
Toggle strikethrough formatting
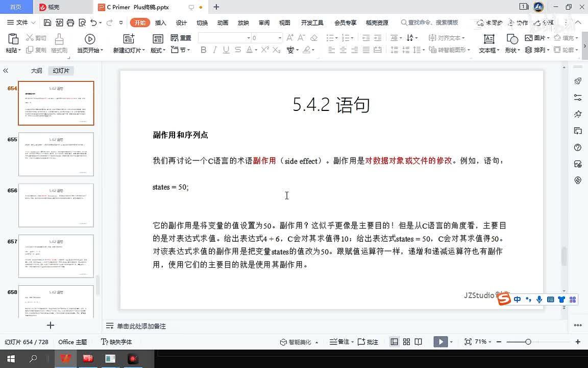[238, 50]
